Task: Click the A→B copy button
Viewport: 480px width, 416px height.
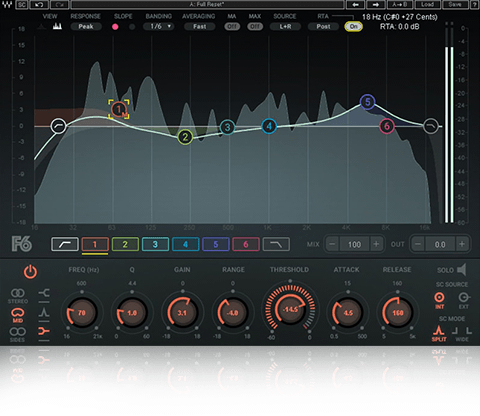Action: (400, 4)
